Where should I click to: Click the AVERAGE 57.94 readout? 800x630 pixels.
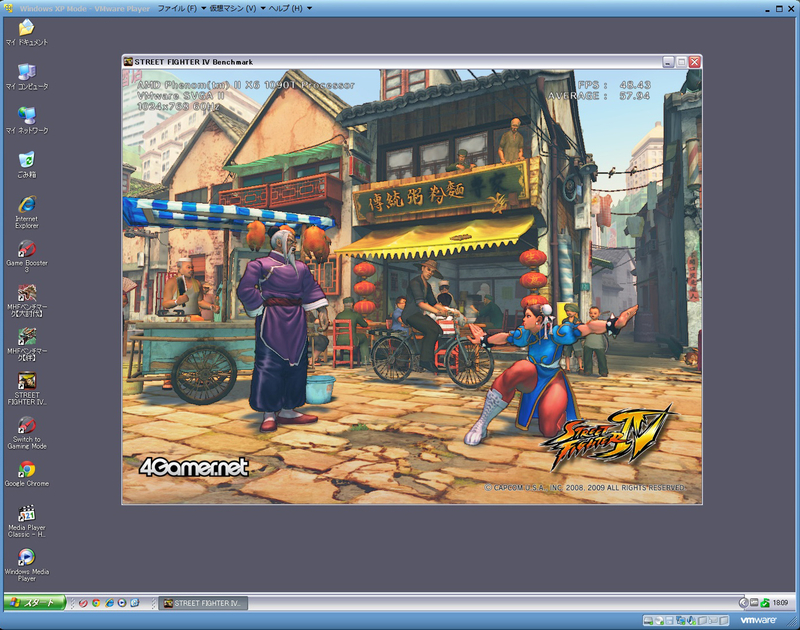[x=599, y=96]
